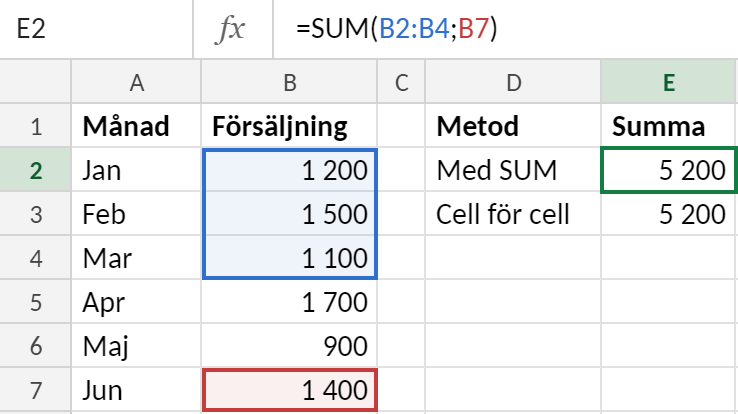Click the 'Summa' header cell
This screenshot has height=414, width=738.
click(669, 126)
